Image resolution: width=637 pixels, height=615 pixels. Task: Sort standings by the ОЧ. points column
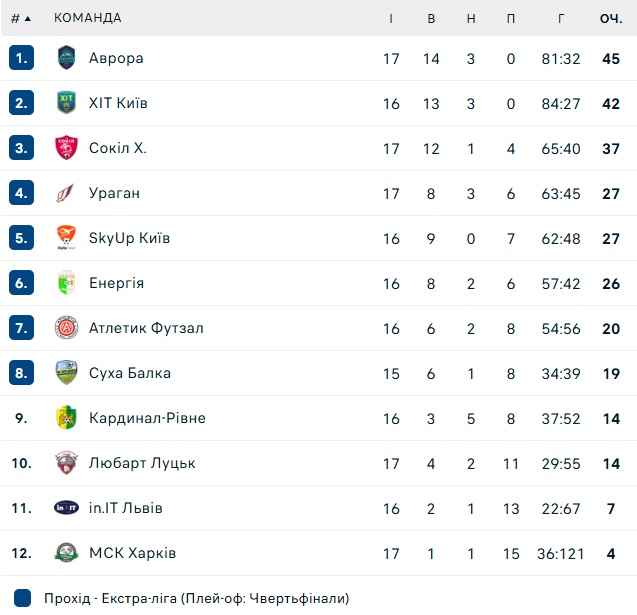[x=611, y=18]
